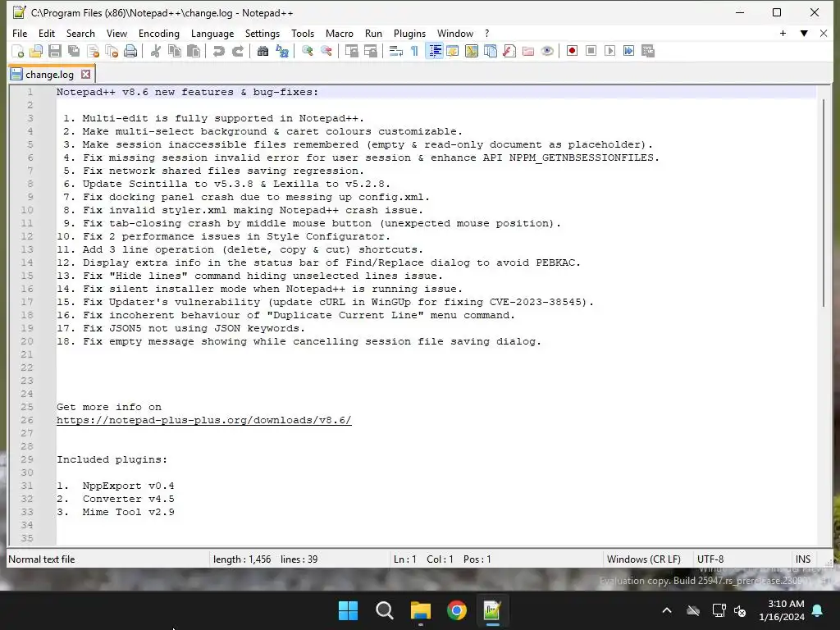This screenshot has height=630, width=840.
Task: Open the Language menu
Action: click(212, 33)
